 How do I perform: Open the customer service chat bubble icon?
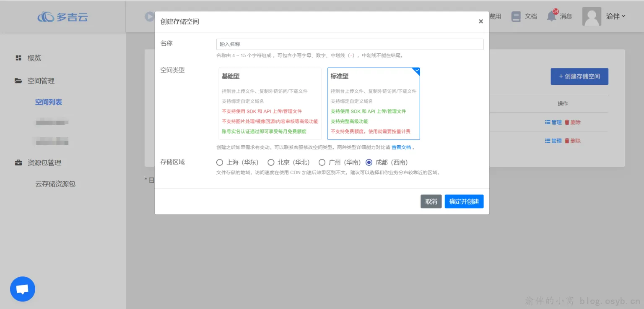(22, 289)
